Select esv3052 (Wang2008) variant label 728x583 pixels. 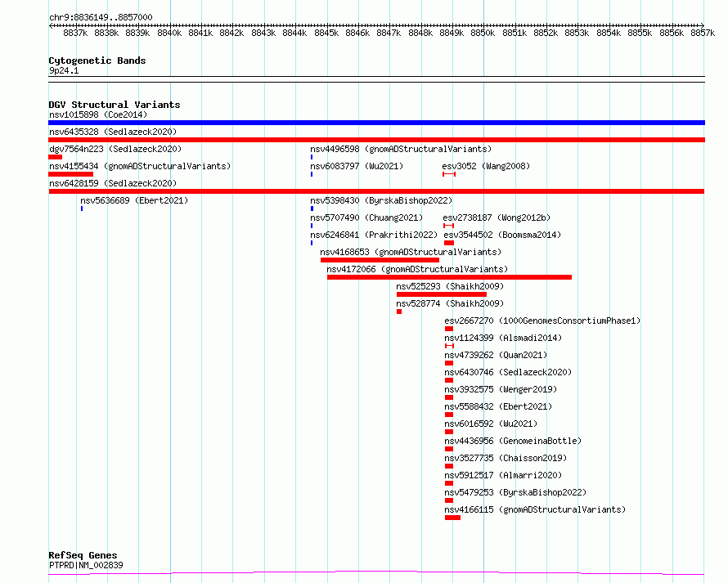(486, 166)
